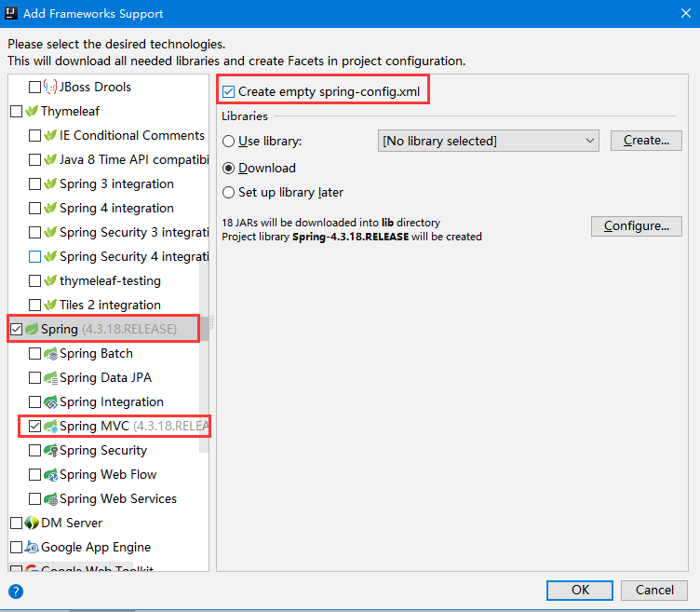Check the Spring Security 4 integration checkbox

[34, 256]
